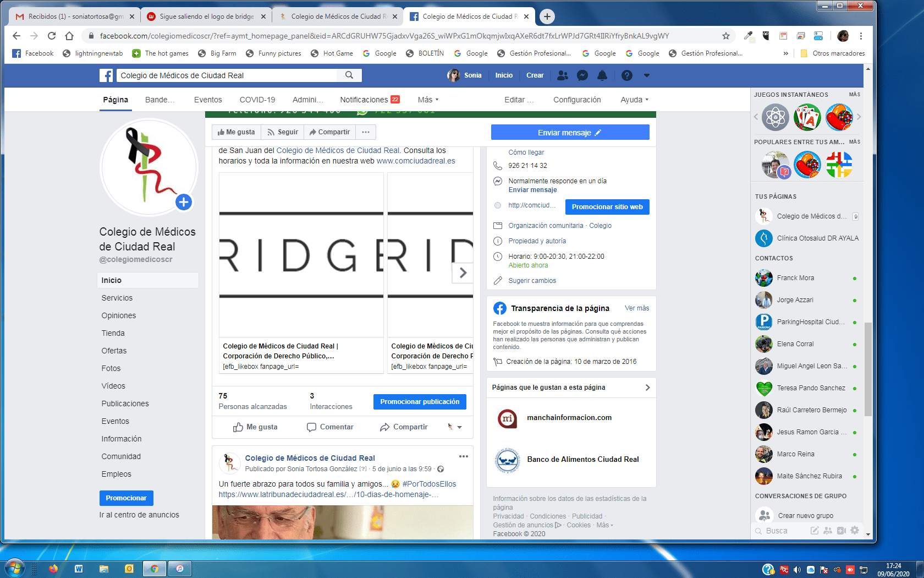Click Enviar mensaje blue button
Viewport: 924px width, 578px height.
[570, 132]
